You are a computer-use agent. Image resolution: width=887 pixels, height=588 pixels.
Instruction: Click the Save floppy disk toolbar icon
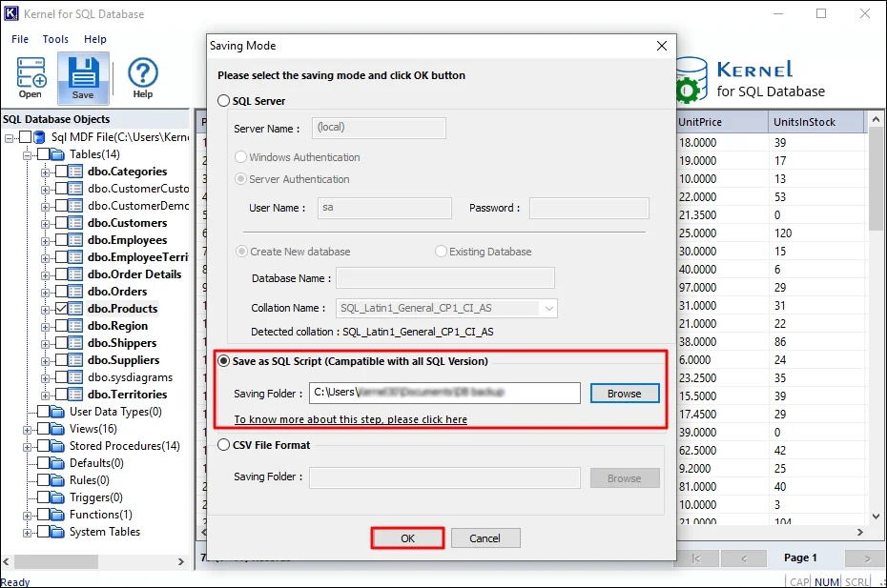point(83,73)
